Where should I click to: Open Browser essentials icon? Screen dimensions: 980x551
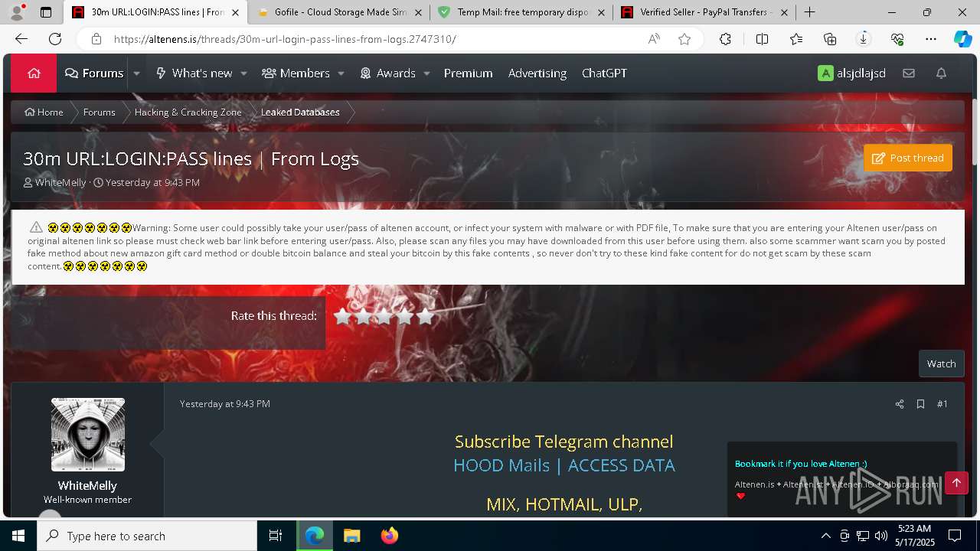point(897,39)
